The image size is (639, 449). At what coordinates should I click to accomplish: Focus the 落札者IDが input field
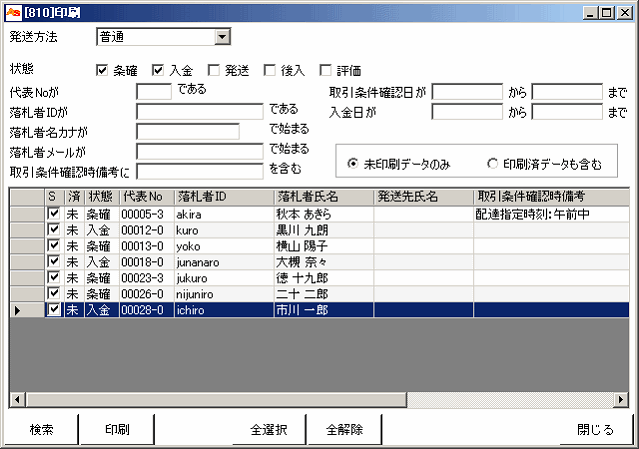pyautogui.click(x=200, y=112)
